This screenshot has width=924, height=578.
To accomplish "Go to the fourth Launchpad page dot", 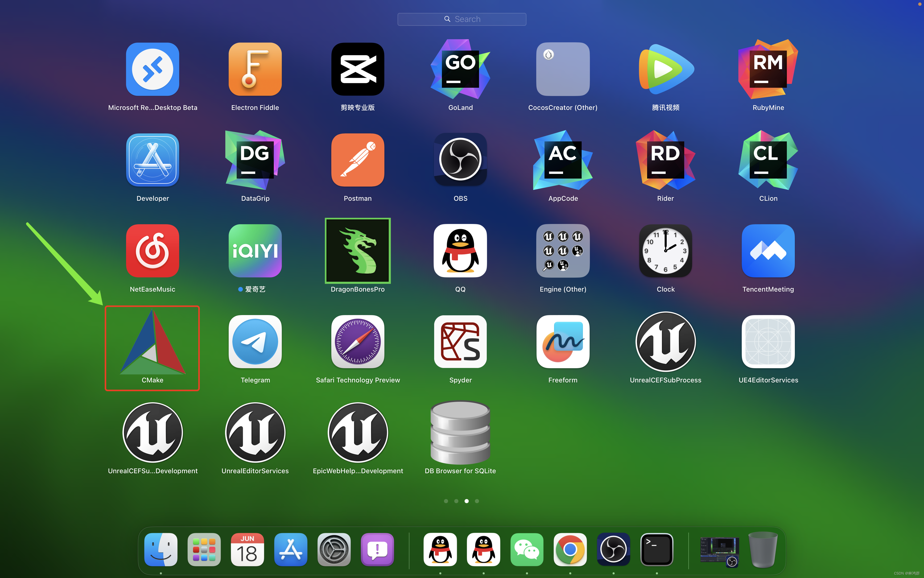I will [x=477, y=501].
